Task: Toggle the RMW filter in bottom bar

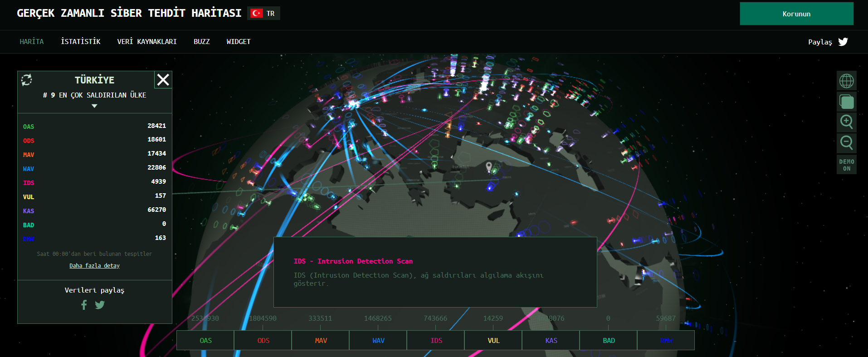Action: pos(666,340)
